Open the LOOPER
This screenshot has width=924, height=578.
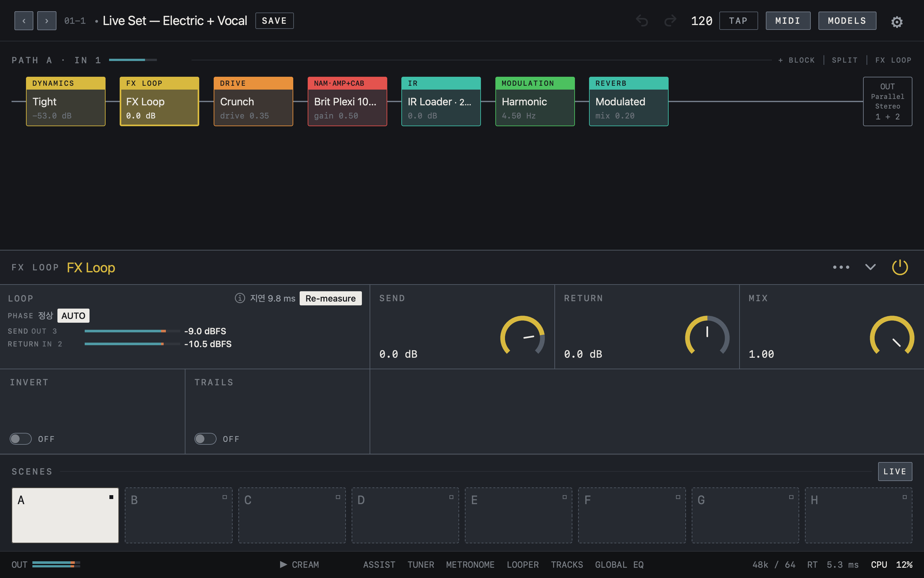click(x=522, y=565)
